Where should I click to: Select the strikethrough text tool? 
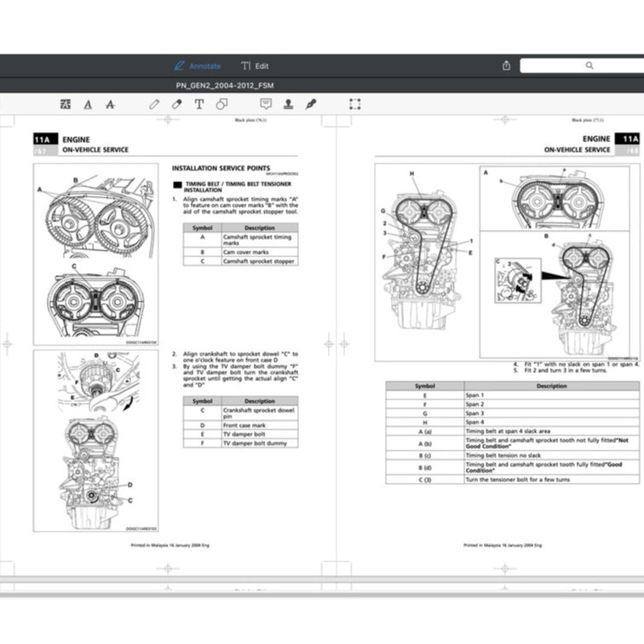point(110,104)
